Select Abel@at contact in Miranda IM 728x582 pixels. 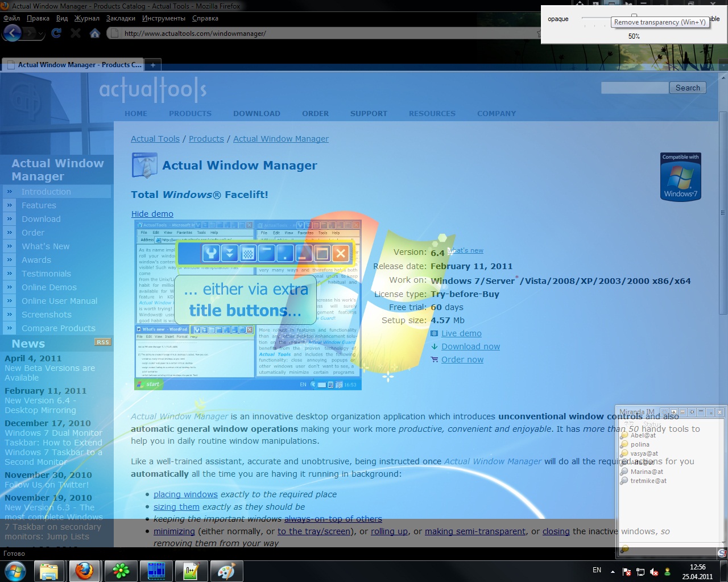(643, 435)
